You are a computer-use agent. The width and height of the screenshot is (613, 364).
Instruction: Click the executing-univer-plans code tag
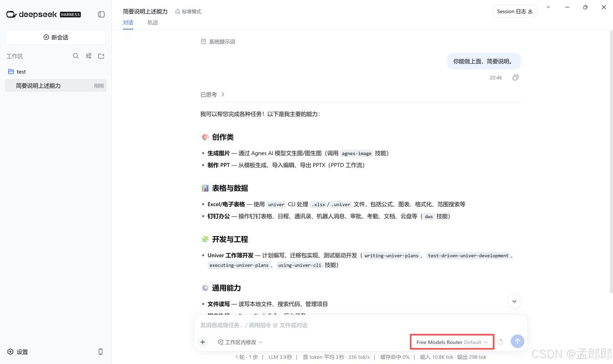(x=239, y=265)
